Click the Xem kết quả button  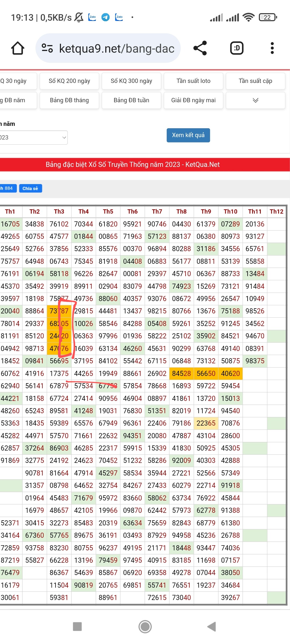point(188,135)
